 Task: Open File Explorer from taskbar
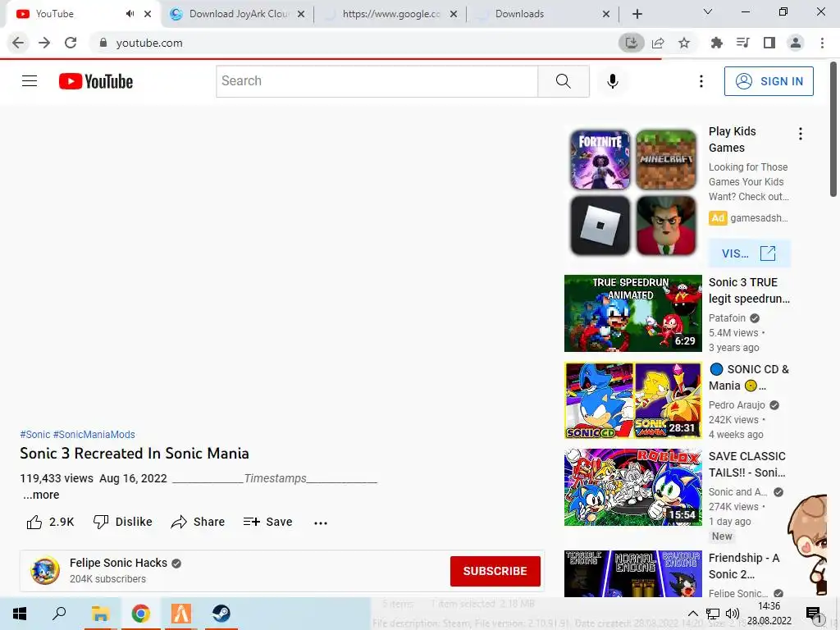(100, 614)
